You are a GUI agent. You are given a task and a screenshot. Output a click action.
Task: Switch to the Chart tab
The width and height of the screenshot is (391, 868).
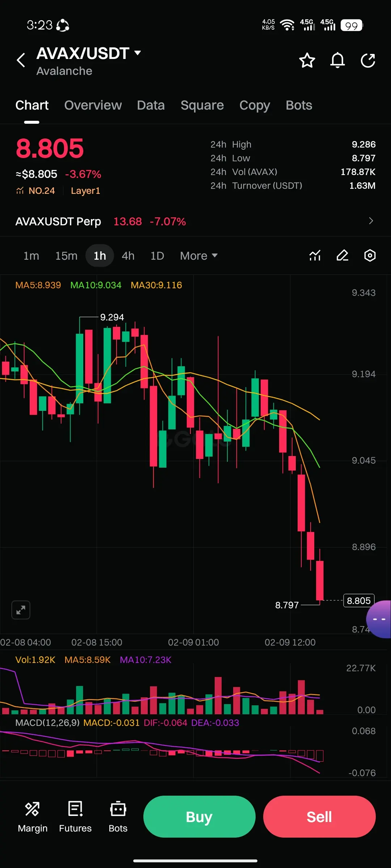(x=32, y=105)
